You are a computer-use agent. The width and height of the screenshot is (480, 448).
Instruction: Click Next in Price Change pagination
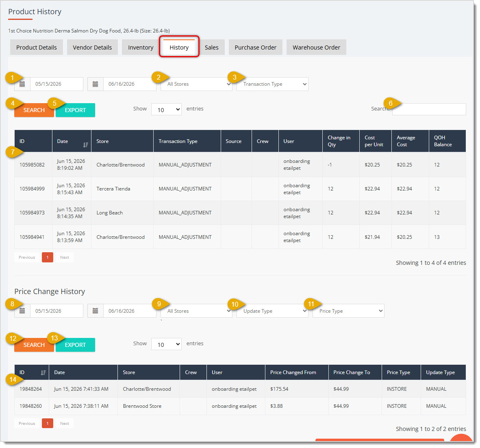point(65,424)
